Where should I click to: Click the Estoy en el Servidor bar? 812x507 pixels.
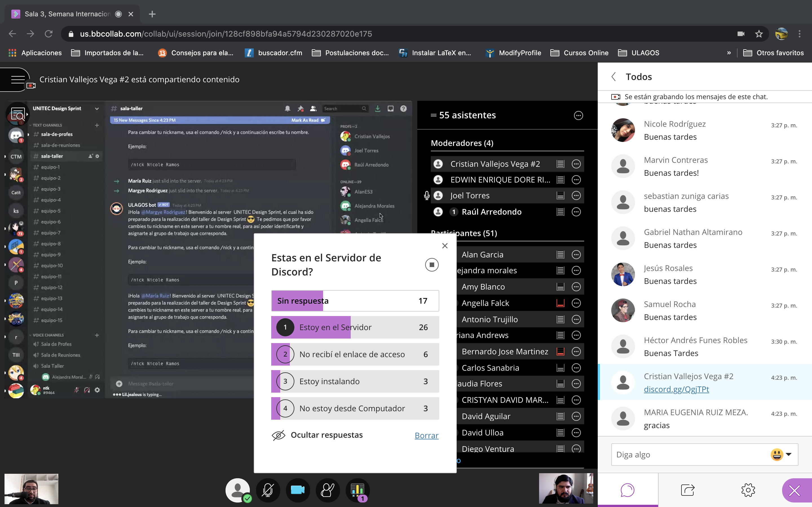[355, 327]
